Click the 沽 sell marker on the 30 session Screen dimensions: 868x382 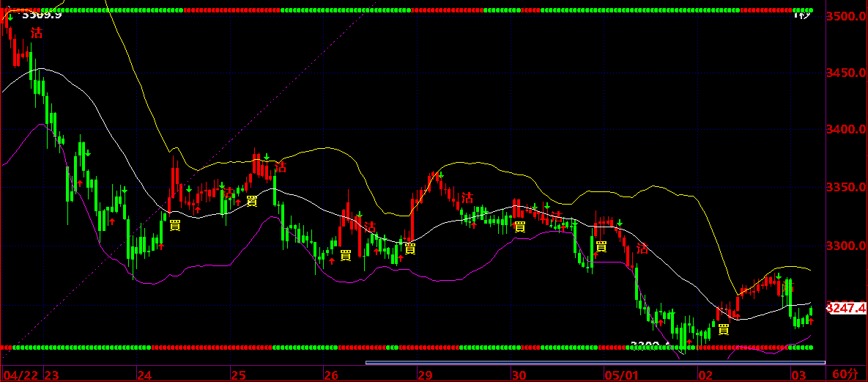557,217
